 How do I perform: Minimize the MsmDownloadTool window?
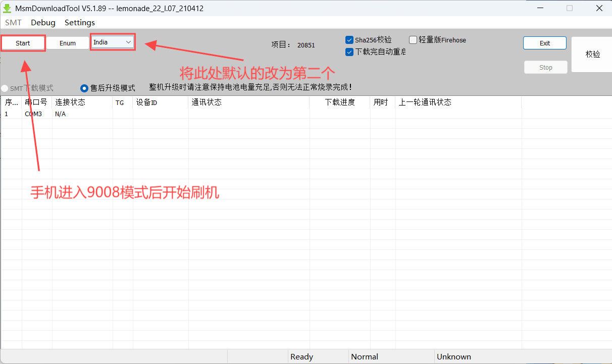[x=541, y=8]
